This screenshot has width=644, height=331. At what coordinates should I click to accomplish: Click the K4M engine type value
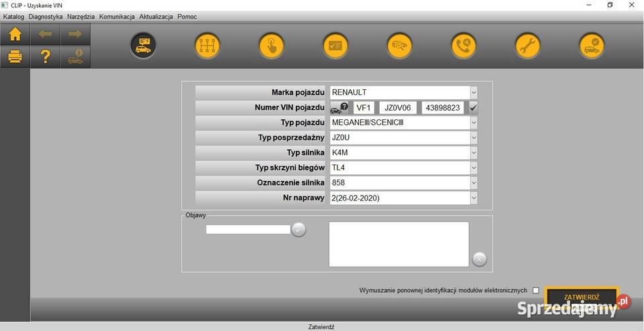[340, 153]
